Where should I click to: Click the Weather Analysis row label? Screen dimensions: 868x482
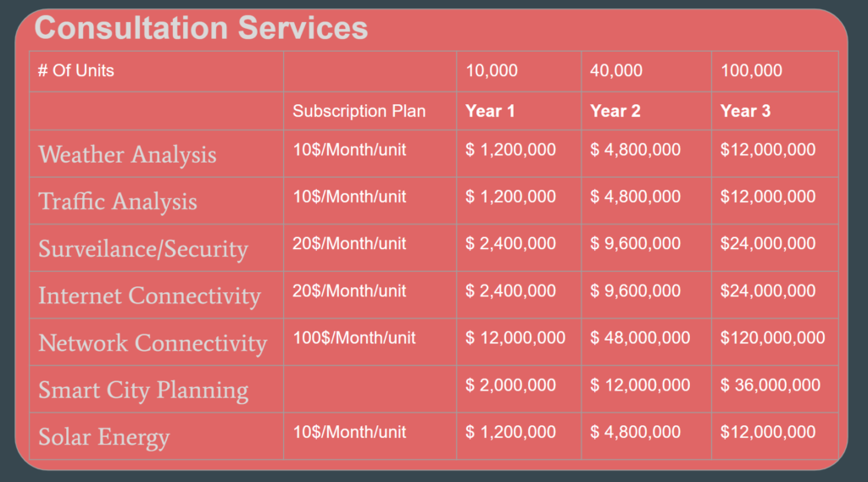coord(127,154)
